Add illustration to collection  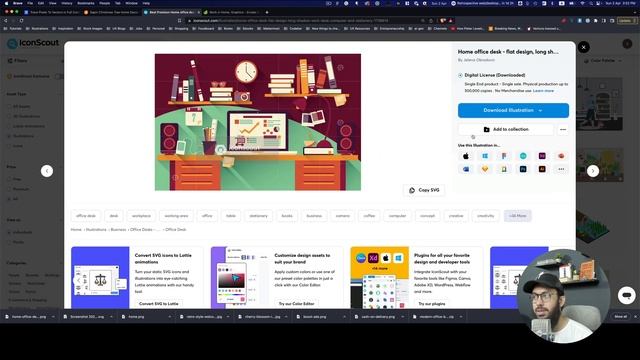(x=506, y=129)
